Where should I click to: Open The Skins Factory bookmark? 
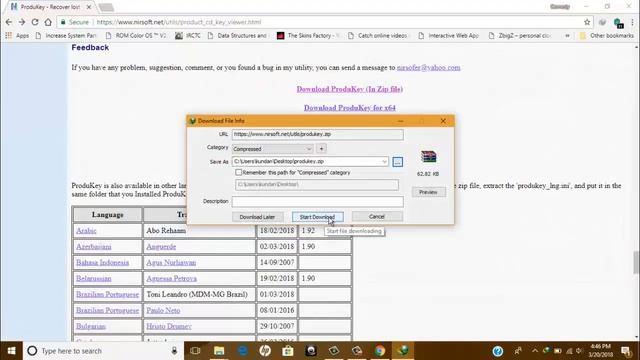coord(308,36)
